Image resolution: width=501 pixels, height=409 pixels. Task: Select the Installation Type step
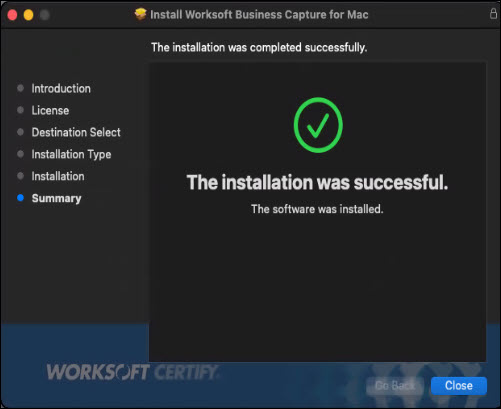pos(71,155)
